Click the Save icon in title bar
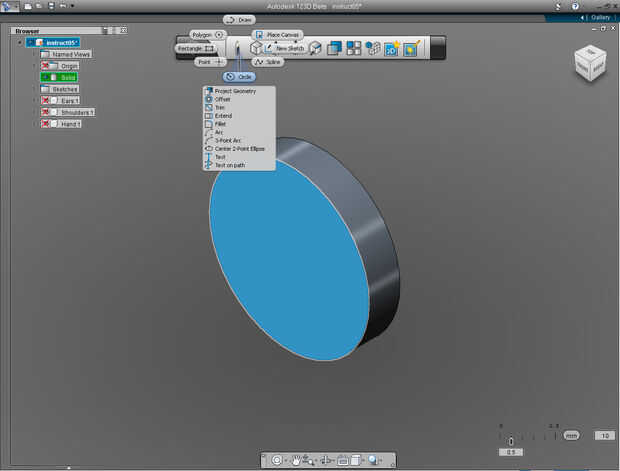This screenshot has height=471, width=620. (51, 6)
